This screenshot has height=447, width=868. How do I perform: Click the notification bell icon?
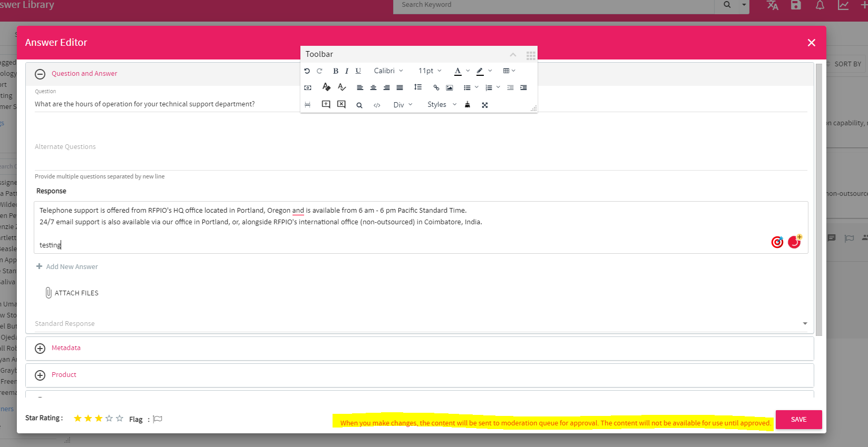820,5
